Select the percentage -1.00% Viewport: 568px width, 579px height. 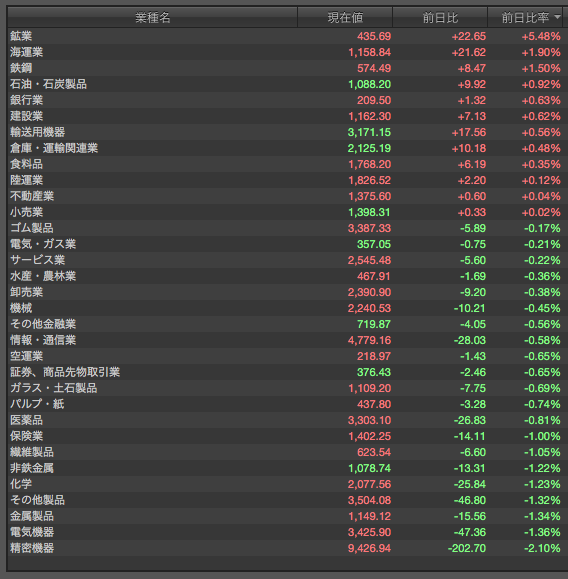542,436
